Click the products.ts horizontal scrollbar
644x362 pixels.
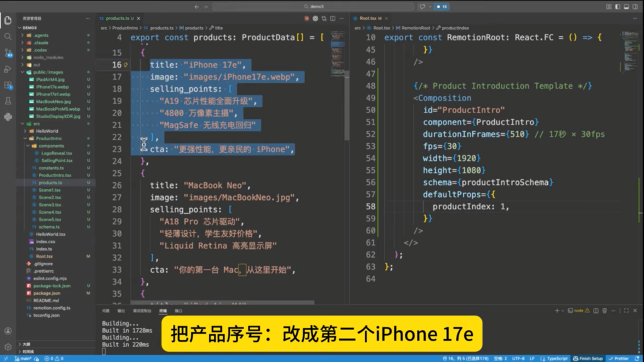click(x=223, y=302)
